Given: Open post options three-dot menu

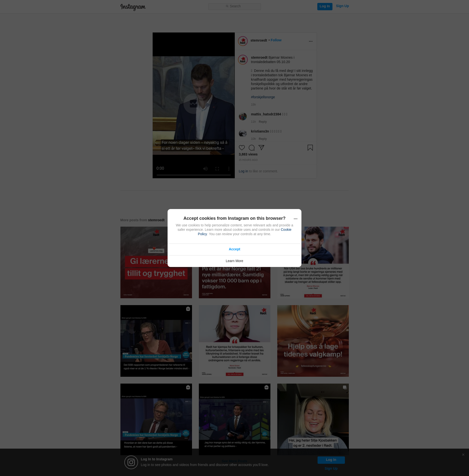Looking at the screenshot, I should click(310, 41).
